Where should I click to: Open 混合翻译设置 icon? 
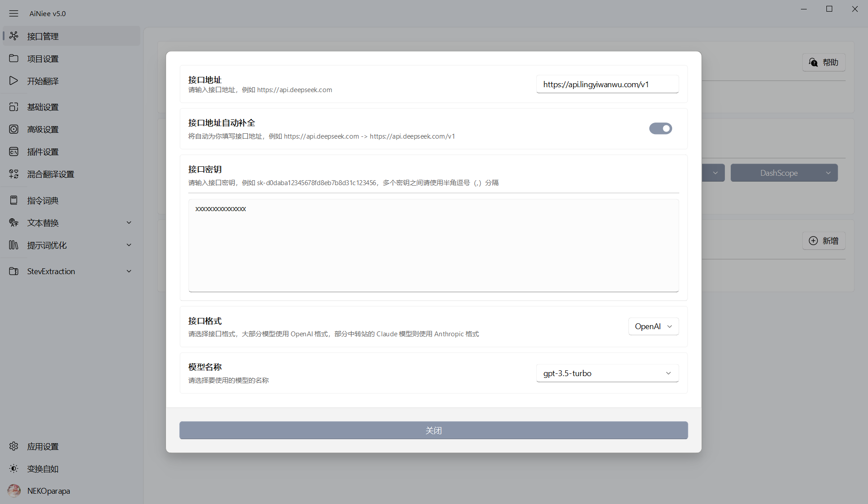[x=14, y=174]
